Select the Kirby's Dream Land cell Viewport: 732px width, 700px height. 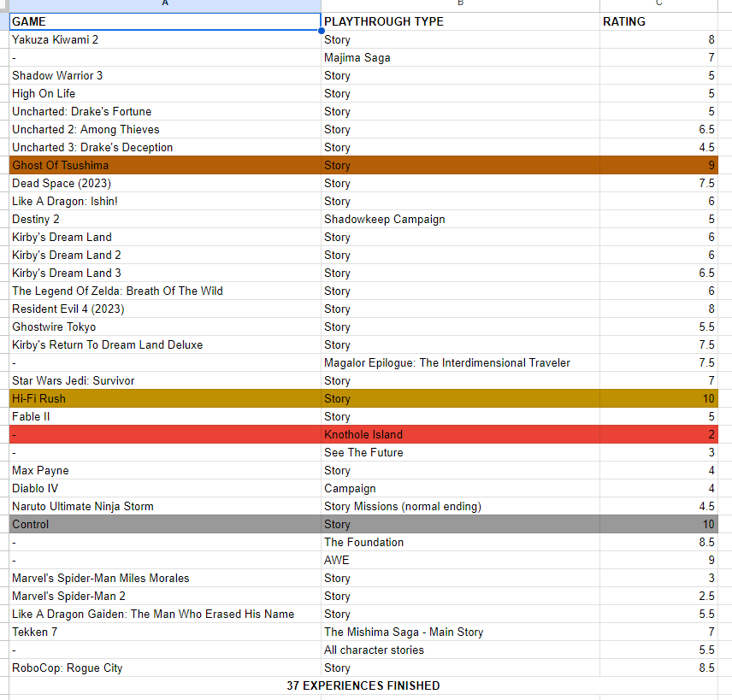point(165,237)
